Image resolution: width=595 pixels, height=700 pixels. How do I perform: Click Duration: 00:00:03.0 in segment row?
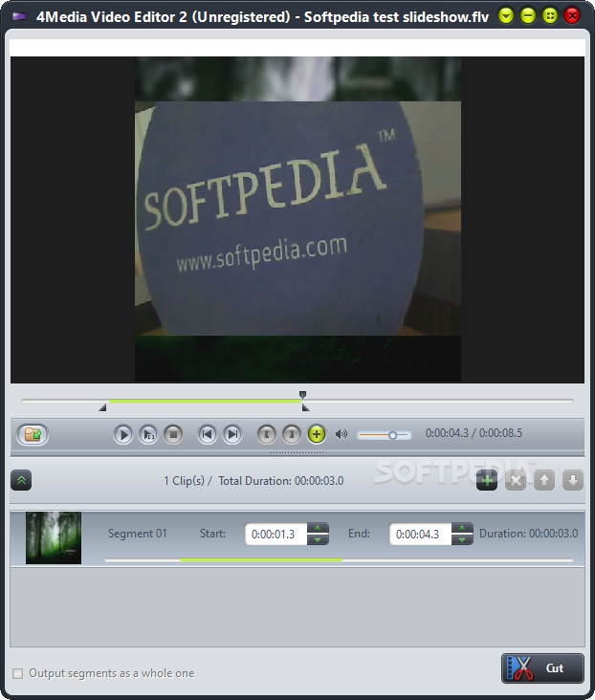pyautogui.click(x=528, y=534)
